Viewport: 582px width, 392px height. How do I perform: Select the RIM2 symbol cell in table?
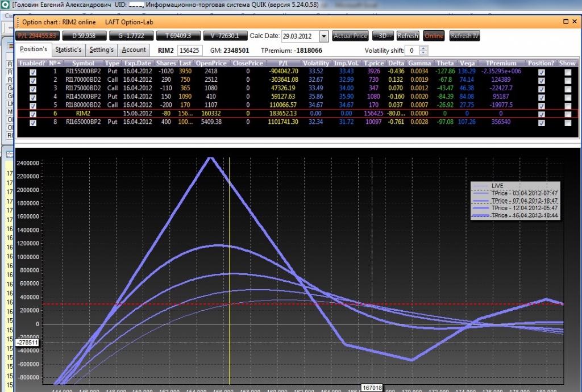click(83, 114)
